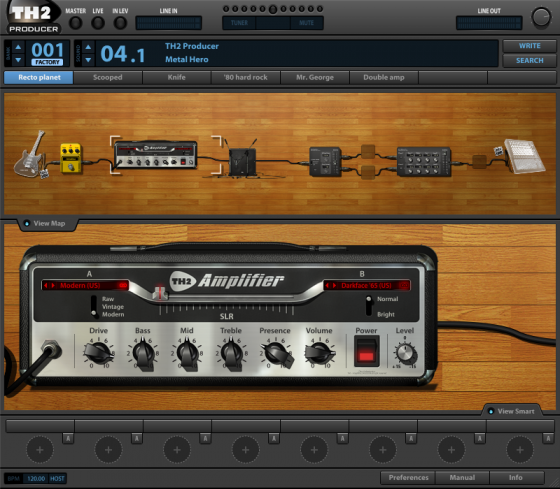Click the FACTORY bank label

point(48,62)
